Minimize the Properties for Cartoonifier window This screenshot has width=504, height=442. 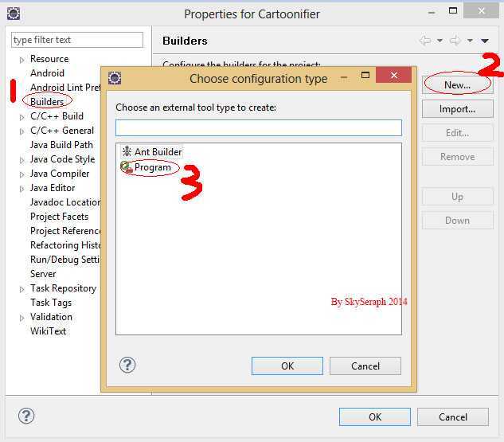pos(432,13)
